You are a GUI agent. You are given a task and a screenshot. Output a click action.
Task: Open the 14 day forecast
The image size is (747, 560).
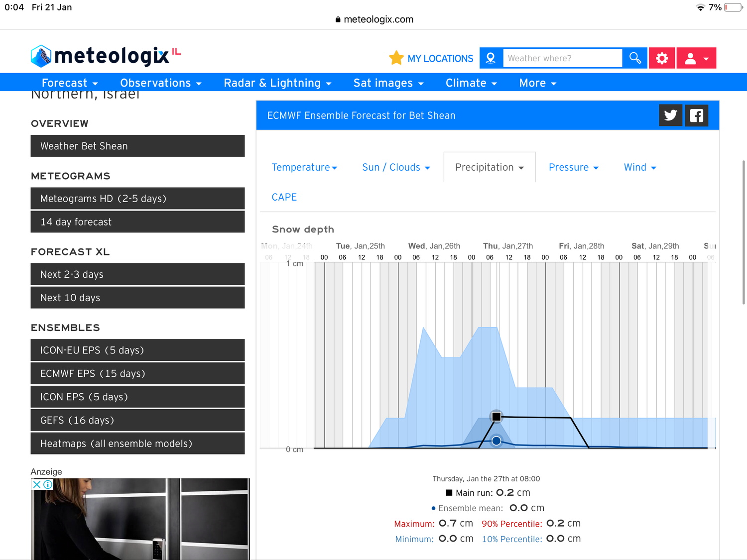click(x=137, y=222)
